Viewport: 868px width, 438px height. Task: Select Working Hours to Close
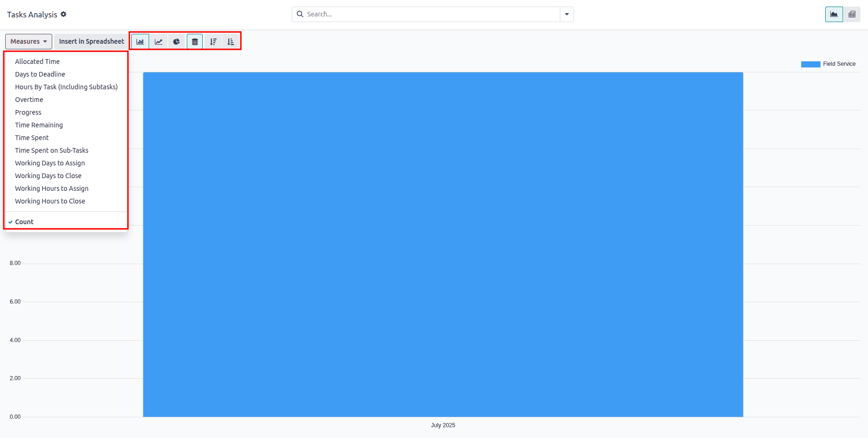tap(66, 201)
